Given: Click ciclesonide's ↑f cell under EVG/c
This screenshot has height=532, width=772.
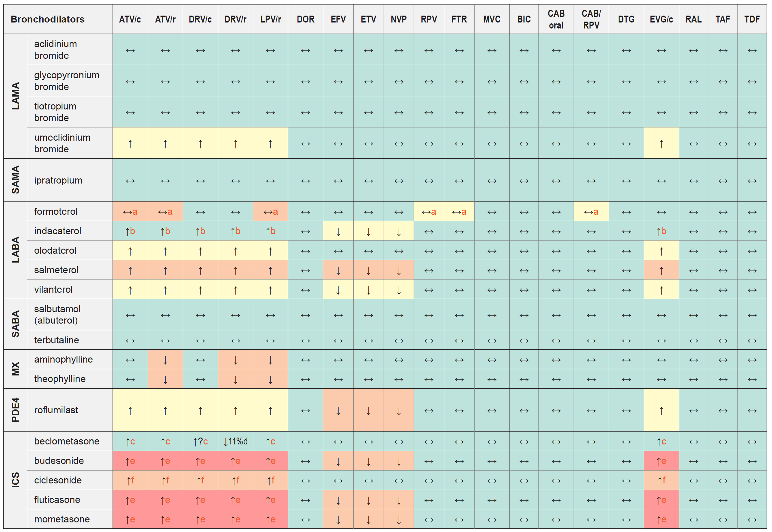Looking at the screenshot, I should 661,480.
